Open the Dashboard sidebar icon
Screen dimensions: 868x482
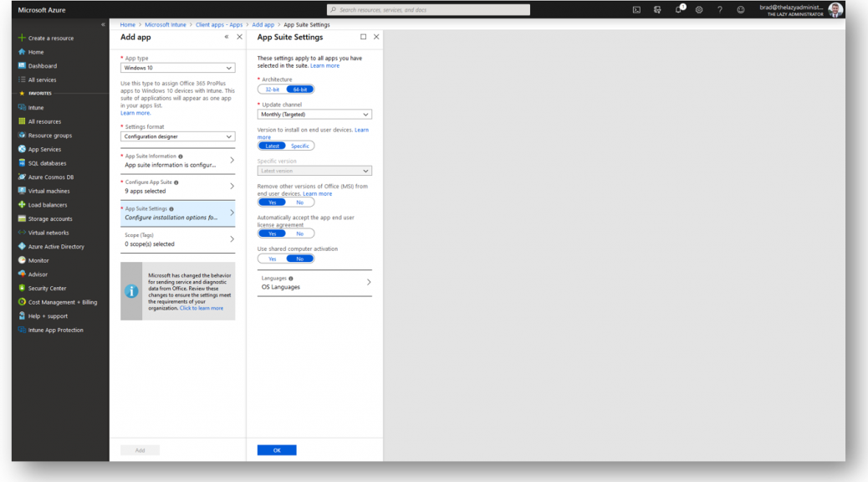[x=22, y=65]
